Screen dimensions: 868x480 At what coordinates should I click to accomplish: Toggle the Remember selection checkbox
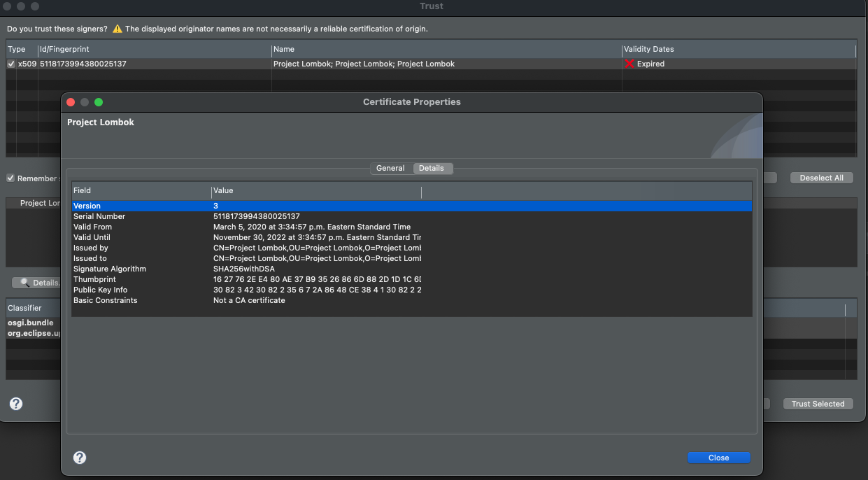[x=10, y=178]
